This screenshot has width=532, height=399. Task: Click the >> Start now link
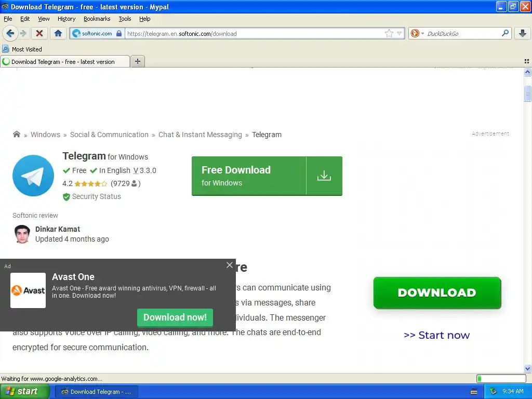pos(436,335)
